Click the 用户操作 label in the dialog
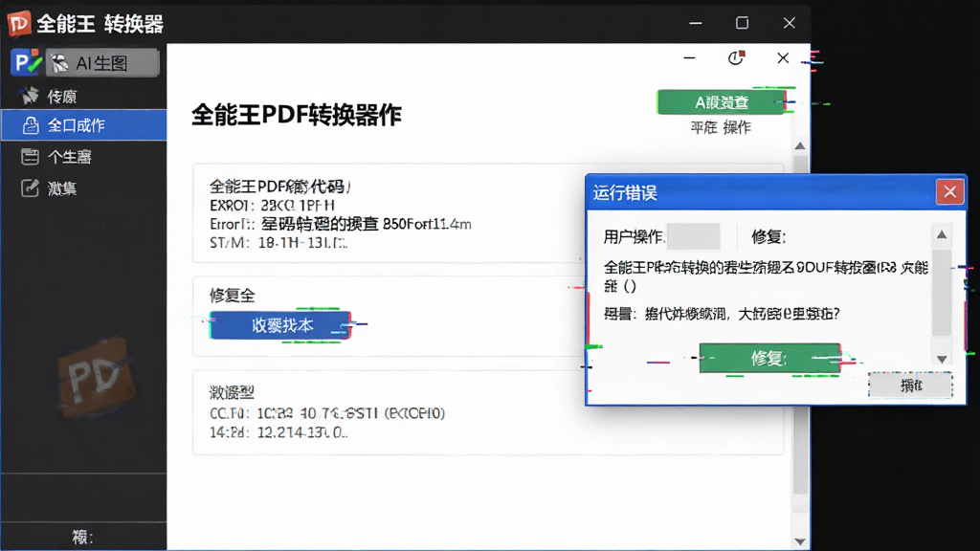Screen dimensions: 980x551 coord(634,237)
